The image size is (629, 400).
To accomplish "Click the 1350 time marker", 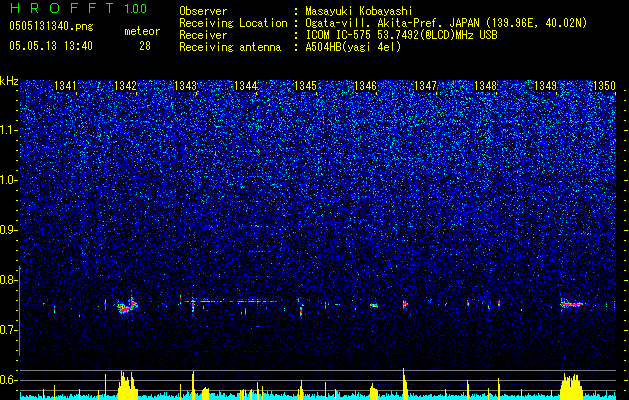I will (605, 86).
